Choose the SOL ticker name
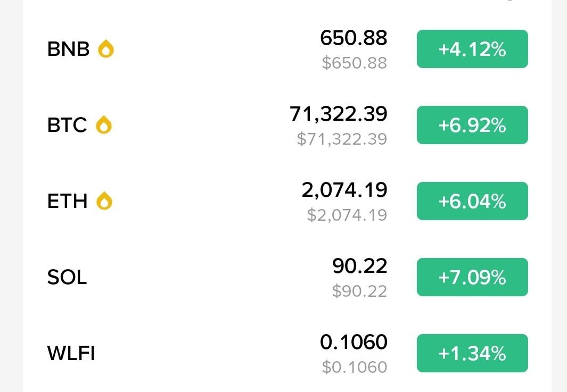The width and height of the screenshot is (567, 392). [67, 277]
